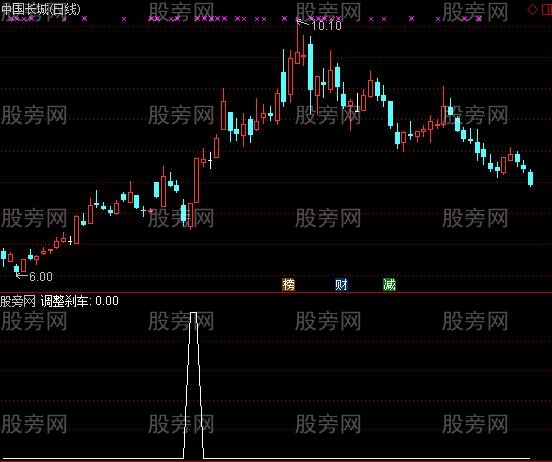Click the white spike peak in the indicator panel
The height and width of the screenshot is (462, 552).
[193, 313]
